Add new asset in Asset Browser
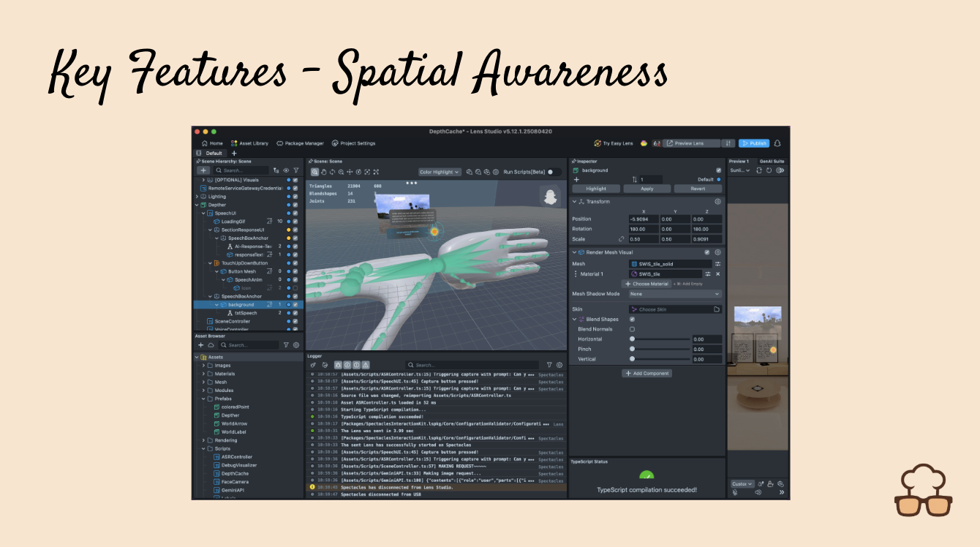This screenshot has height=547, width=980. click(x=201, y=344)
